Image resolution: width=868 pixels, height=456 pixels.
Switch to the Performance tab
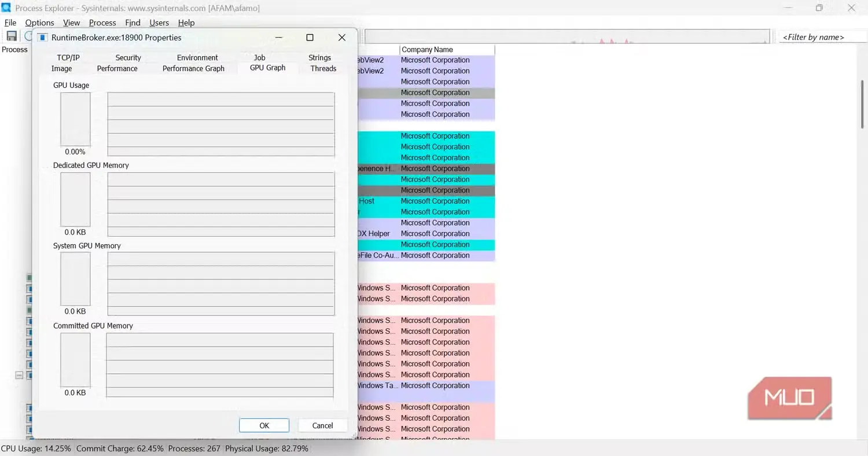[x=117, y=68]
